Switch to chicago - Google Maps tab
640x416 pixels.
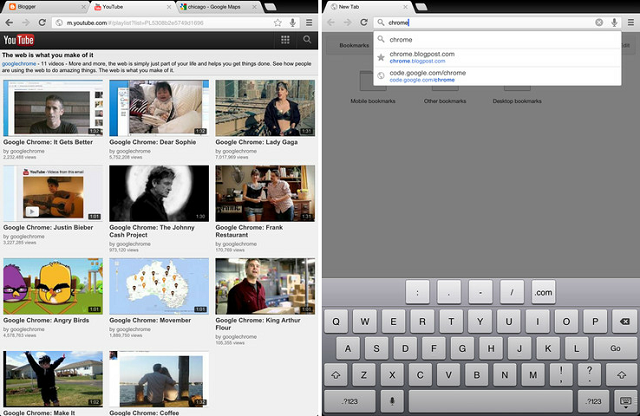click(218, 7)
